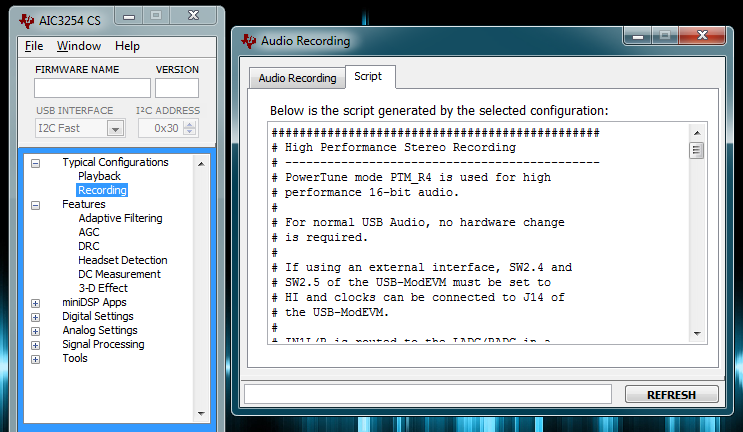
Task: Click the tree panel scroll-up arrow
Action: (201, 164)
